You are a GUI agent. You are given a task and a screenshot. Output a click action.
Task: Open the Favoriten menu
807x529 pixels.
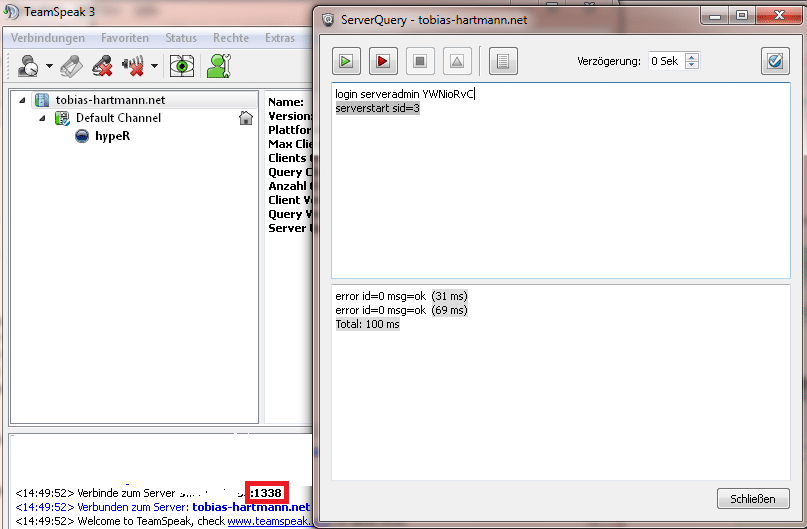tap(125, 38)
